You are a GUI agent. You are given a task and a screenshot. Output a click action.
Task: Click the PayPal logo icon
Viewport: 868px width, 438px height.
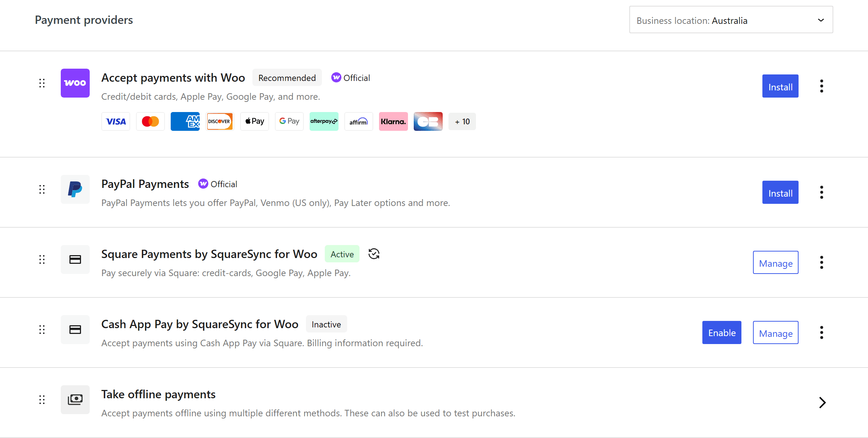(x=75, y=189)
